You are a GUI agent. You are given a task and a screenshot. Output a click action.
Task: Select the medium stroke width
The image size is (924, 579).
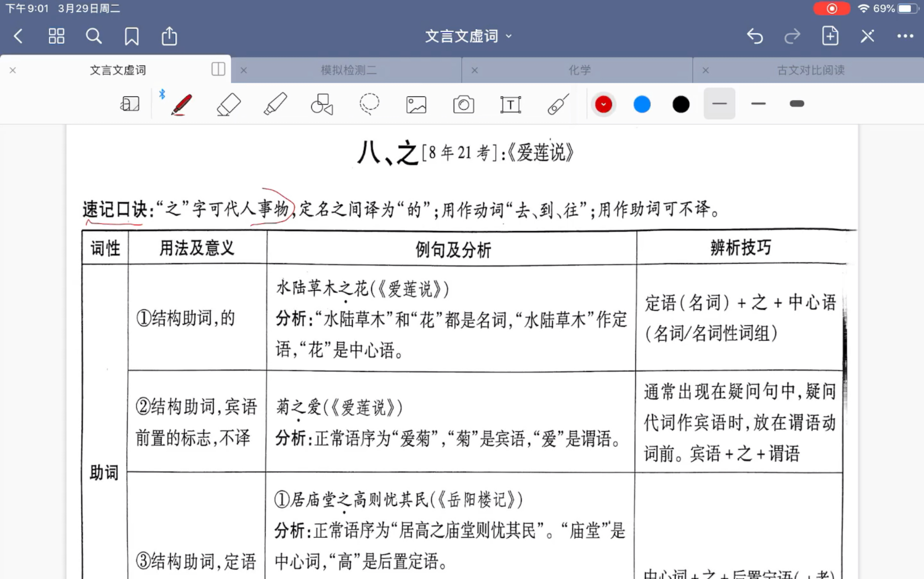(x=758, y=103)
